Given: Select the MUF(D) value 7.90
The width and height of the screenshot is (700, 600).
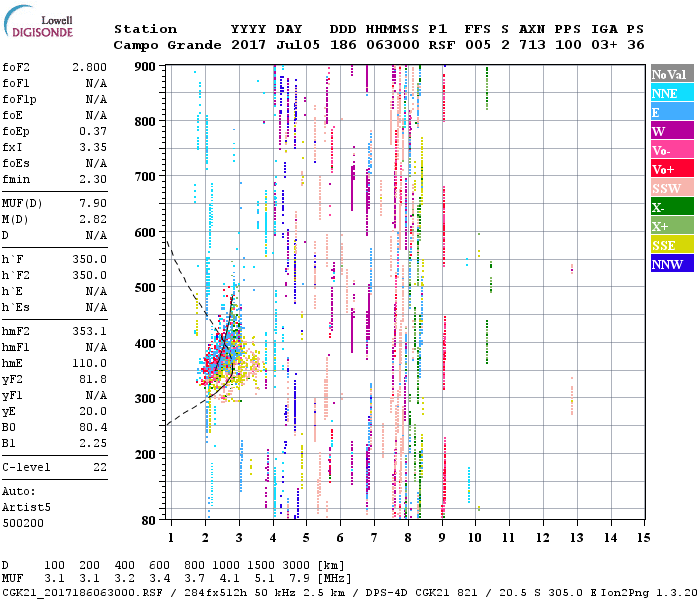Looking at the screenshot, I should click(92, 203).
